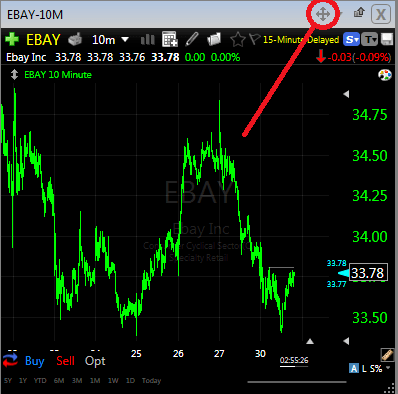The height and width of the screenshot is (394, 398).
Task: Click the left-pointing triangle above price scale
Action: (346, 94)
